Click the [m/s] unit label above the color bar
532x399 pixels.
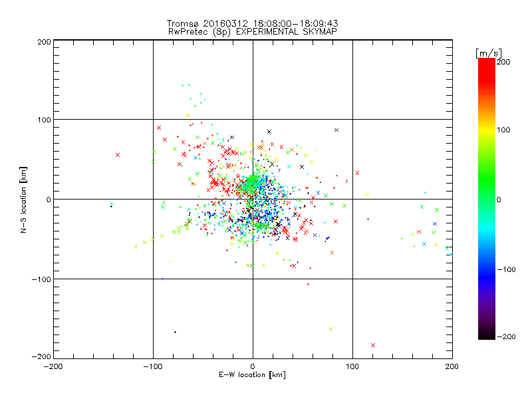pos(489,53)
